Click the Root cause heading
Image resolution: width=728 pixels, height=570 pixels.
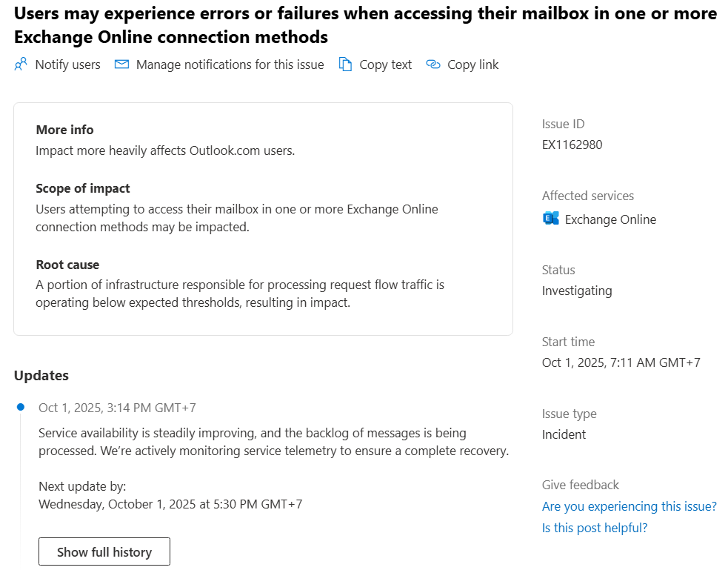[67, 265]
